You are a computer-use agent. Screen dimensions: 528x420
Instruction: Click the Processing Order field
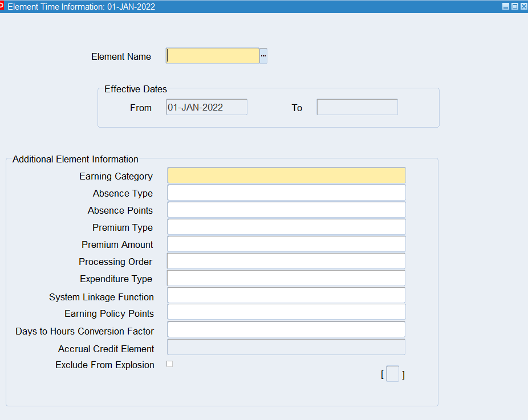coord(286,261)
